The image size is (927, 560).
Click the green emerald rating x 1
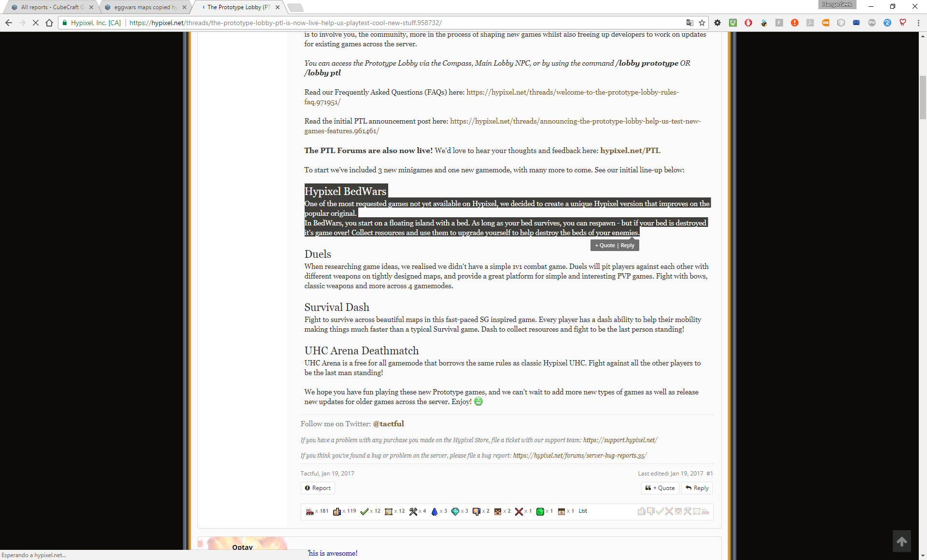tap(540, 511)
